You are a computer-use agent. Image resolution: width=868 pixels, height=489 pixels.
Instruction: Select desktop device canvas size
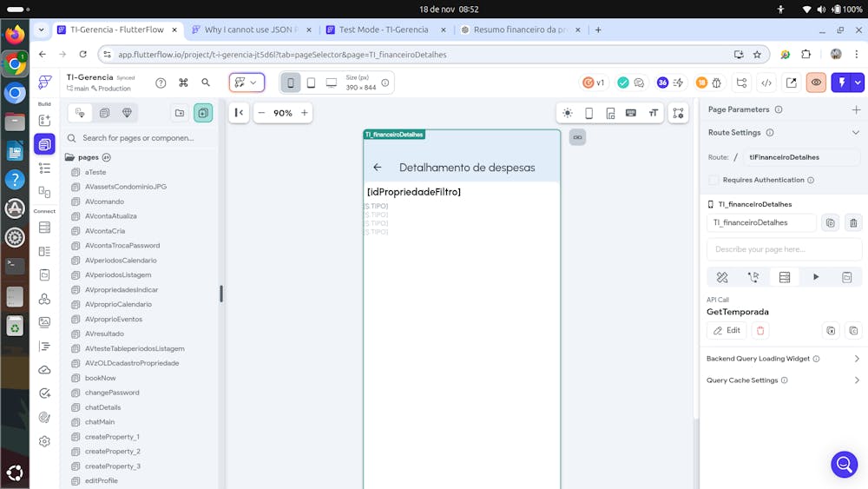click(x=331, y=83)
